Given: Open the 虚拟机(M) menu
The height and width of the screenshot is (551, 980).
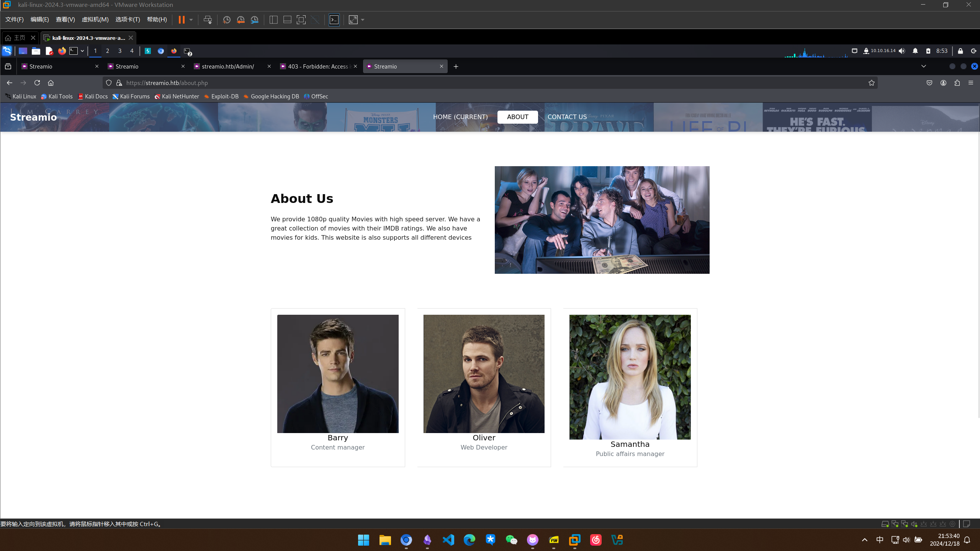Looking at the screenshot, I should point(95,20).
